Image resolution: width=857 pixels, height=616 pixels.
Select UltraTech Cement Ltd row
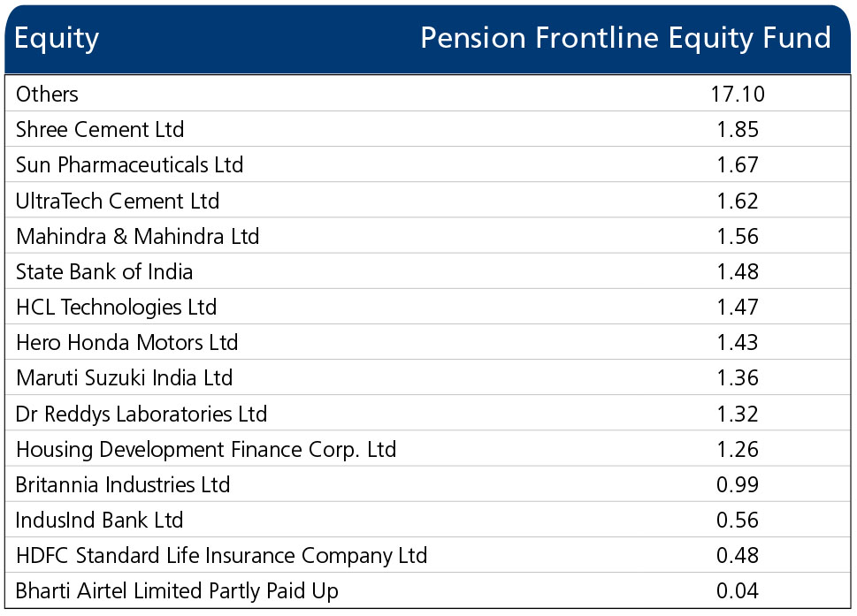point(428,201)
